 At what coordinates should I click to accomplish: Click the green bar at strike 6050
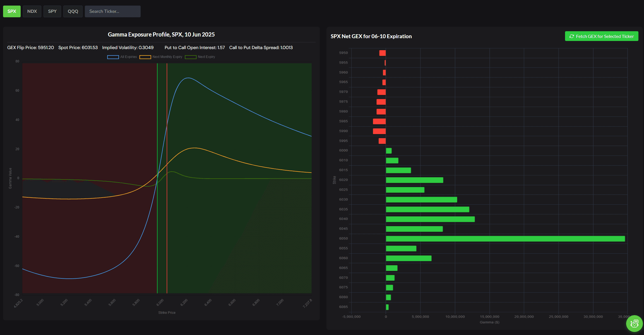[505, 239]
